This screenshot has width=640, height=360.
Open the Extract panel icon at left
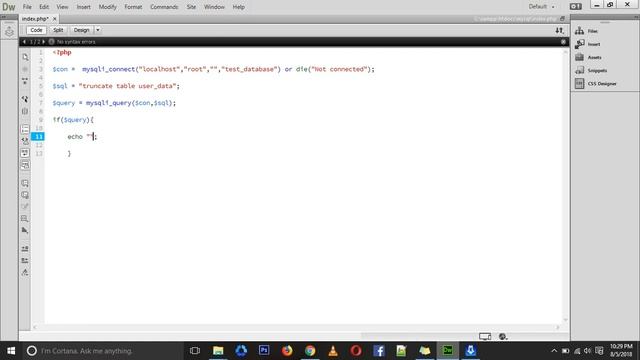(9, 31)
